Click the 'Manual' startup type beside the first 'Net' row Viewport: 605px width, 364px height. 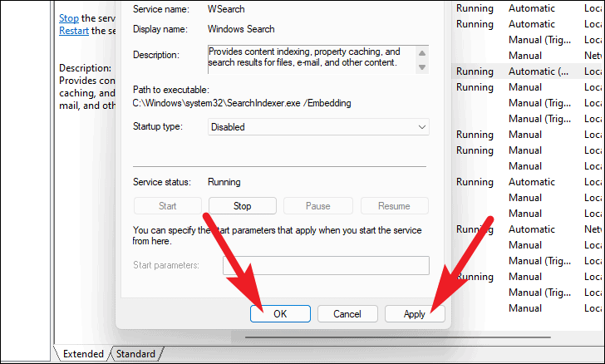point(525,56)
